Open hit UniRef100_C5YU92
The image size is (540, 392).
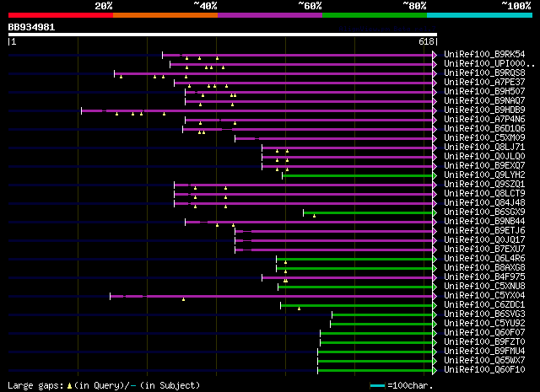point(484,324)
